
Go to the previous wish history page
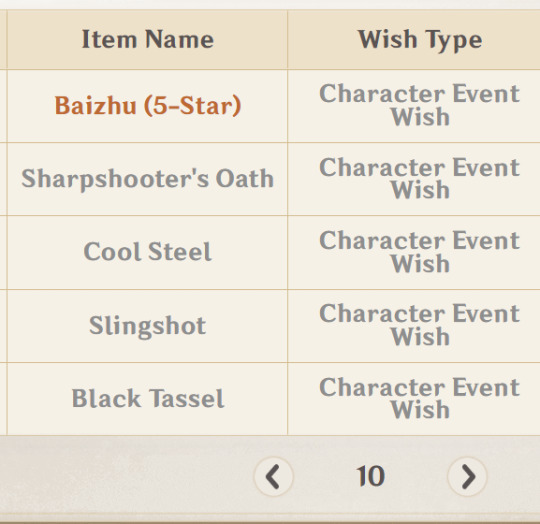pos(273,476)
